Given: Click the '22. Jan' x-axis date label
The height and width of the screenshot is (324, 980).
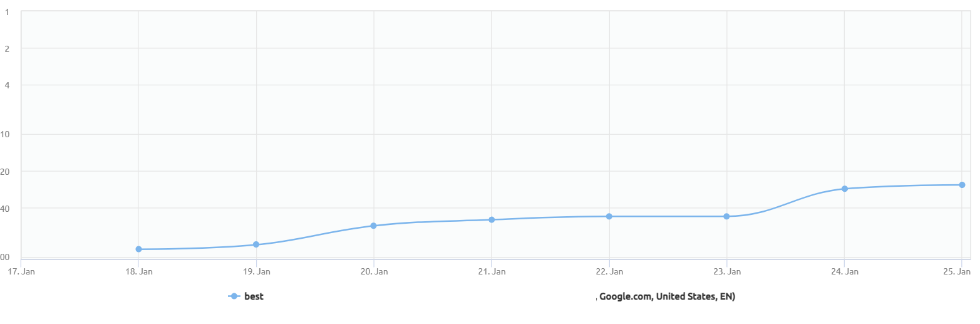Looking at the screenshot, I should 609,271.
